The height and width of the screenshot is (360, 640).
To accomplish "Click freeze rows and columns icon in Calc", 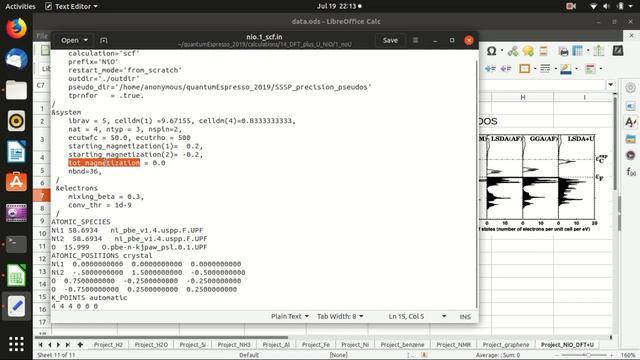I will pyautogui.click(x=578, y=51).
